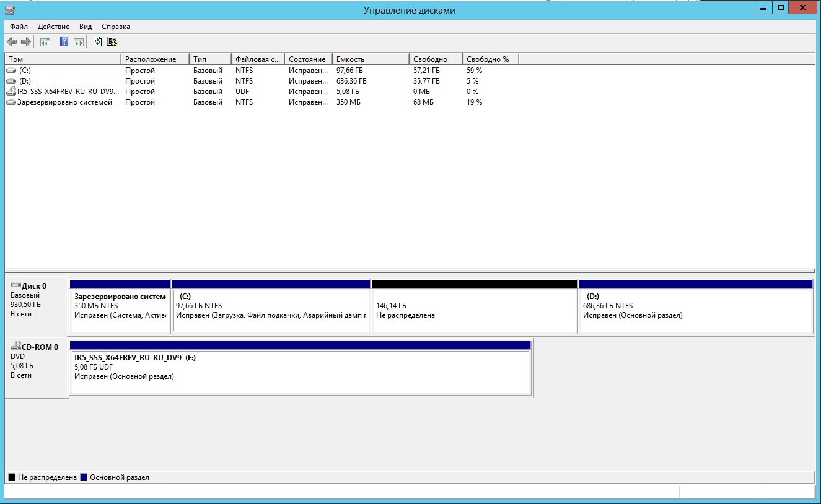821x504 pixels.
Task: Maximize the Disk Management window
Action: coord(781,7)
